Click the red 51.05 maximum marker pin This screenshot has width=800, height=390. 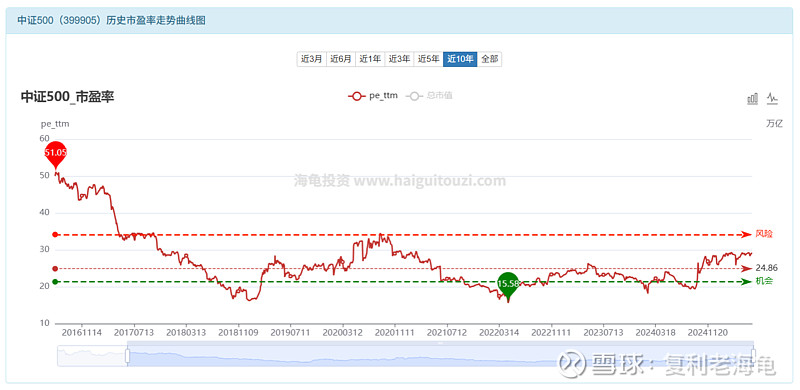coord(56,154)
